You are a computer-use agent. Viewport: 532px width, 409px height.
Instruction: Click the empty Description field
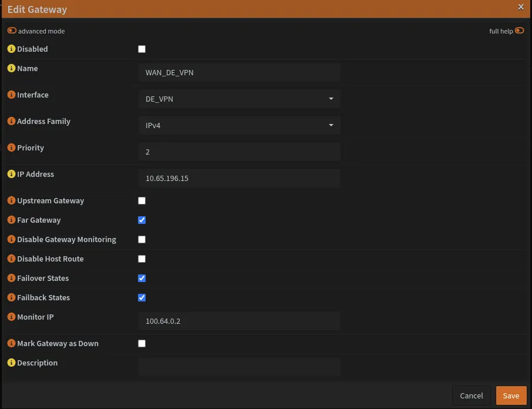coord(239,366)
